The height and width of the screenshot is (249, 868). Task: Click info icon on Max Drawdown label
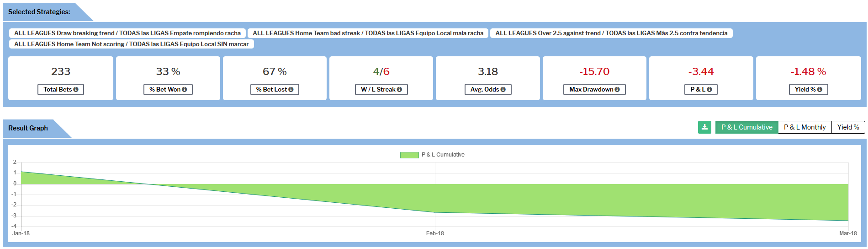coord(617,90)
